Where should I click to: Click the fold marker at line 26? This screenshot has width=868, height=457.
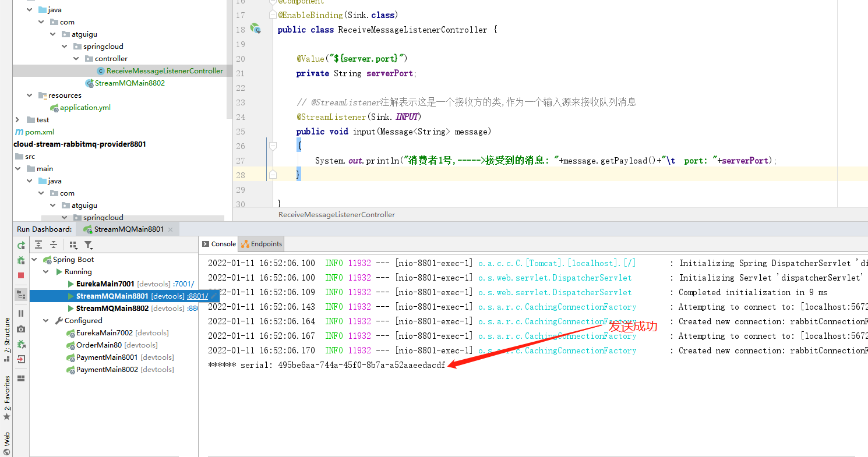tap(272, 146)
